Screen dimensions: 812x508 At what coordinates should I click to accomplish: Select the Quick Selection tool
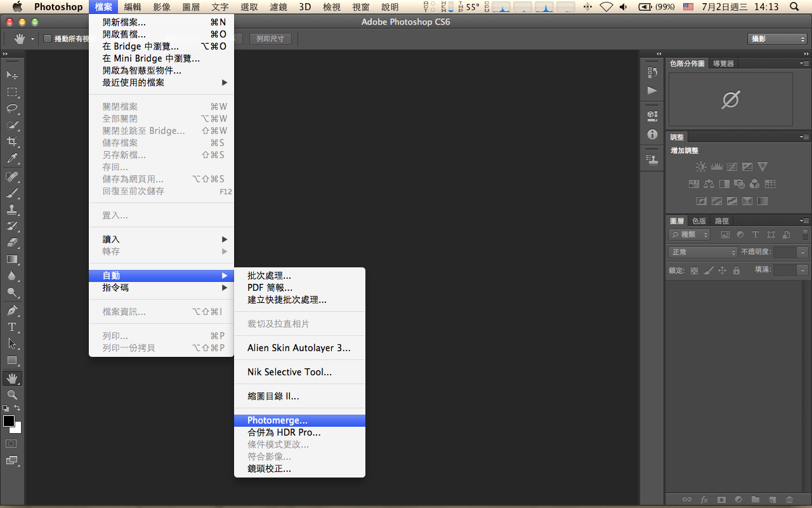point(12,125)
